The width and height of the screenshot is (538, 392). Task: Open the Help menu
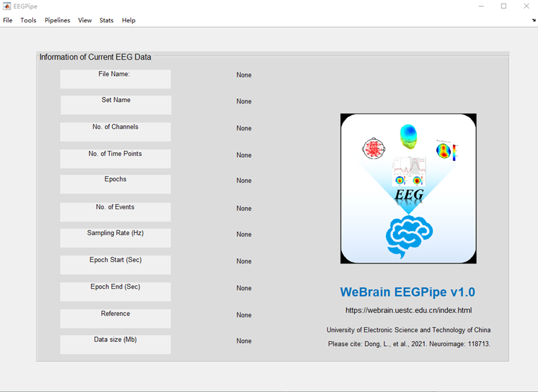click(128, 21)
